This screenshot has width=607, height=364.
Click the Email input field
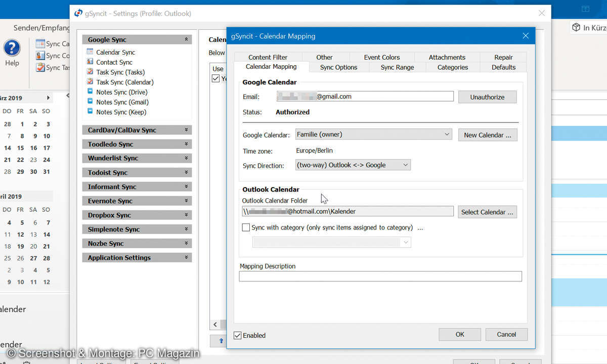(365, 97)
